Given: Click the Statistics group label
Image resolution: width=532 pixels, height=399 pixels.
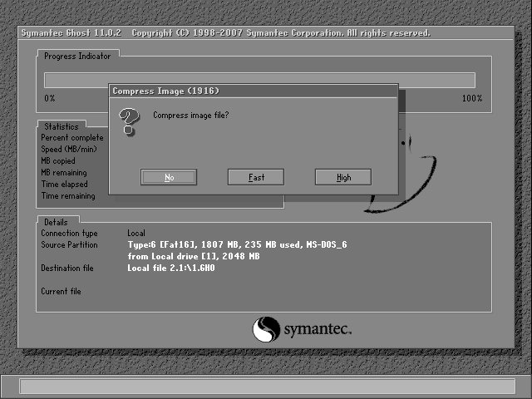Looking at the screenshot, I should coord(62,126).
